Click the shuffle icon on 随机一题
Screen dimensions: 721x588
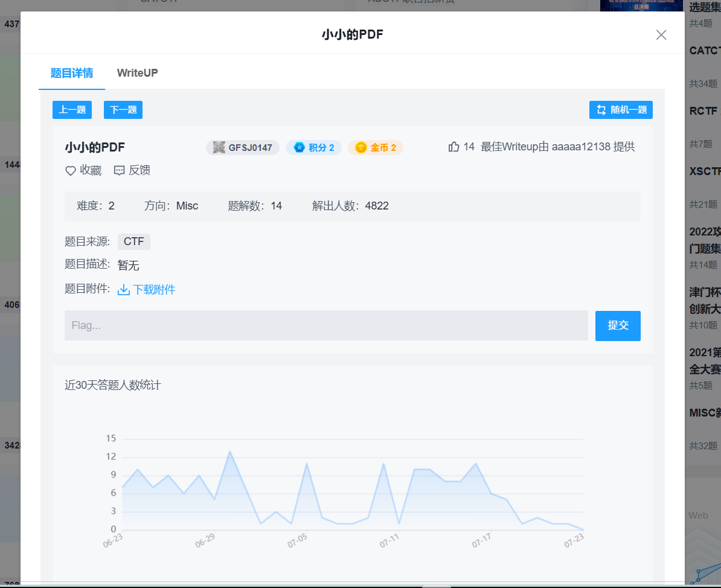coord(601,109)
